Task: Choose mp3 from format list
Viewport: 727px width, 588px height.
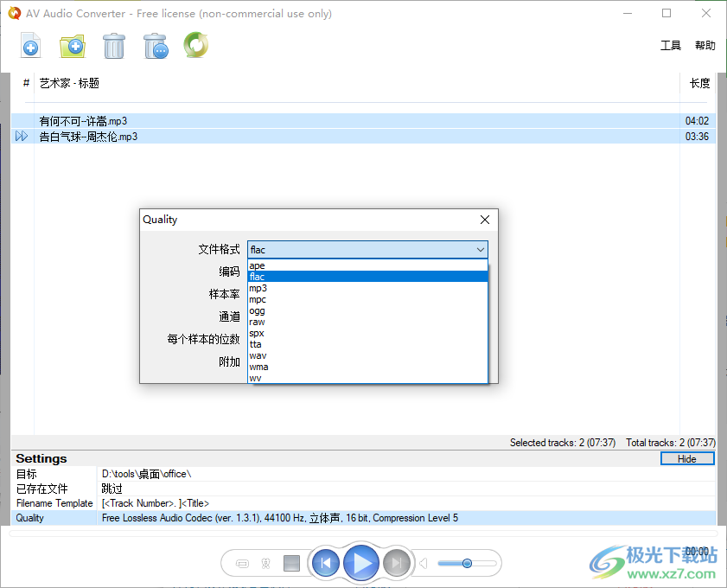Action: 367,288
